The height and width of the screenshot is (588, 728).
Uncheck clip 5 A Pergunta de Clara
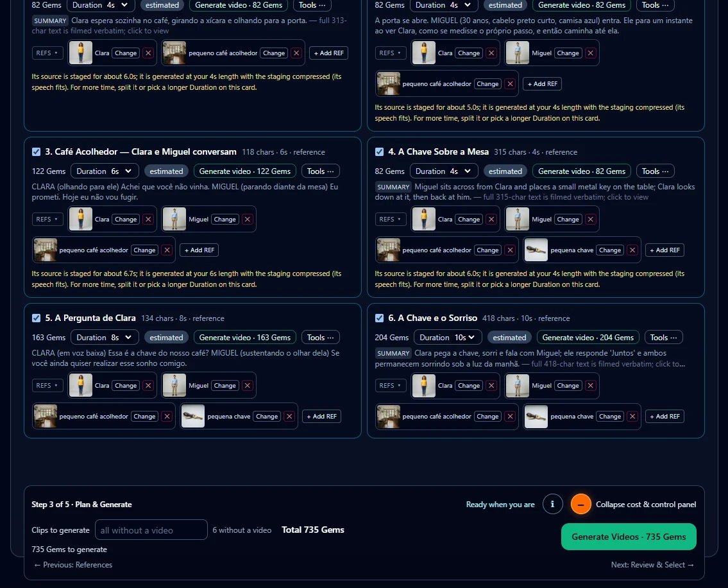(x=36, y=318)
